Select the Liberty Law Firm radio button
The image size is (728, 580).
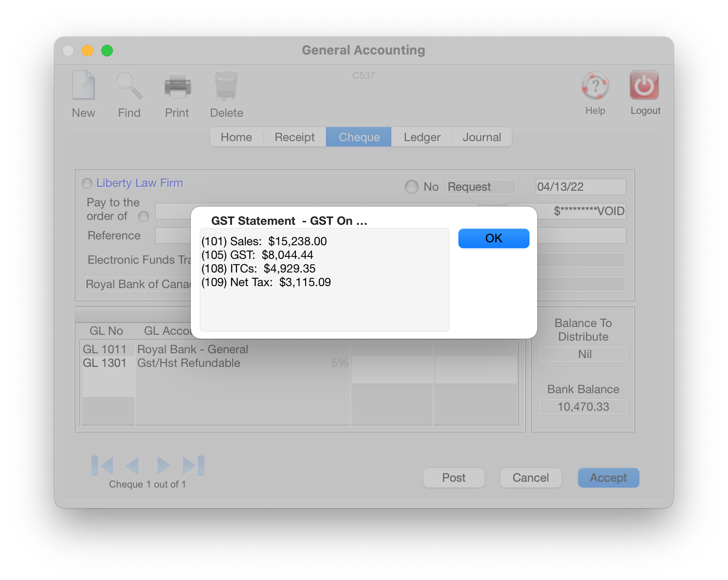pyautogui.click(x=87, y=183)
